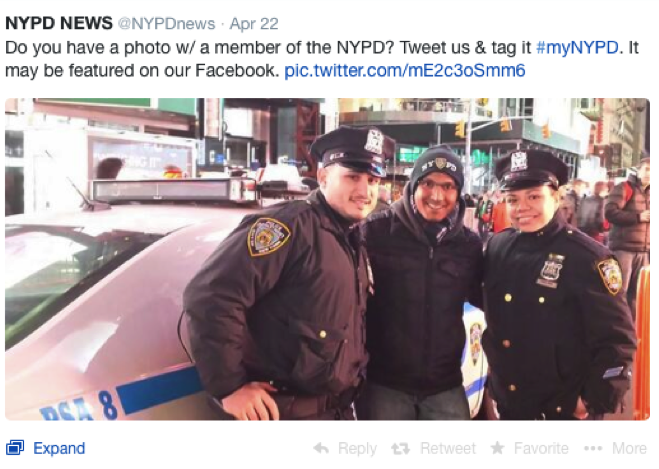Click the three-dot More icon
The width and height of the screenshot is (659, 469).
pyautogui.click(x=593, y=448)
